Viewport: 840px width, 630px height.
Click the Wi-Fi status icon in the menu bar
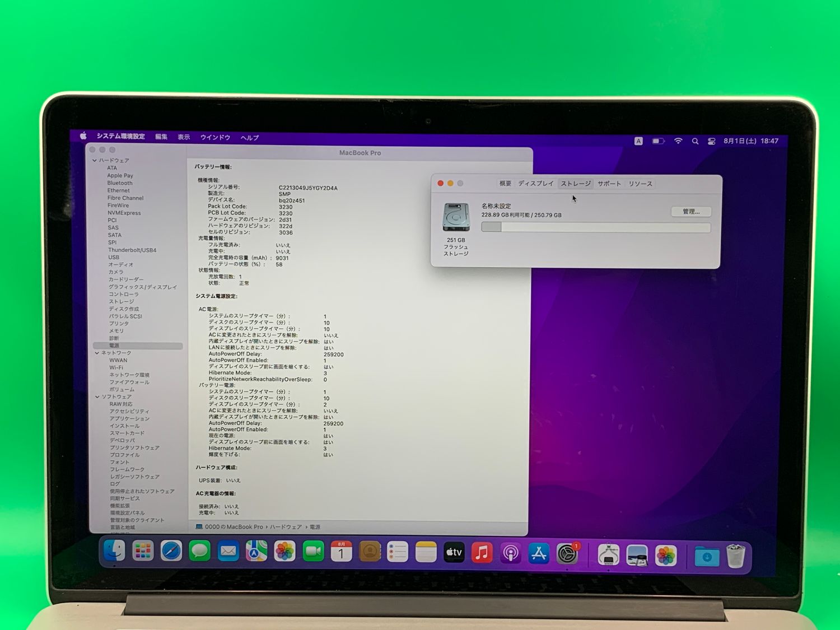678,141
